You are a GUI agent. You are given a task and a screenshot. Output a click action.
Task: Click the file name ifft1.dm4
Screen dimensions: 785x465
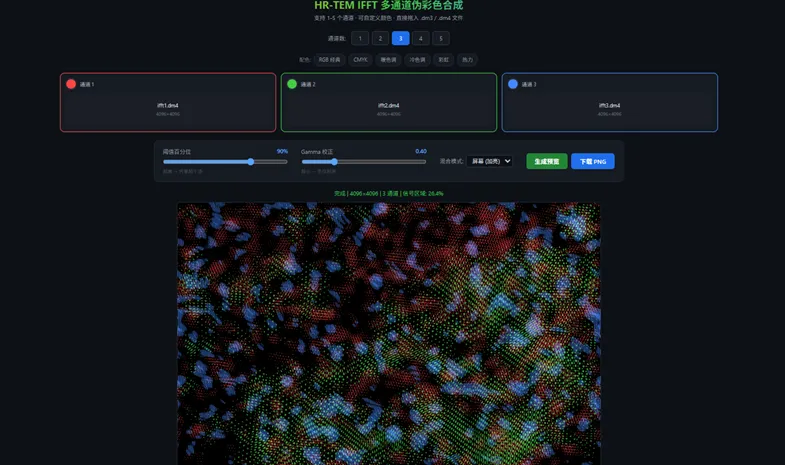[x=168, y=106]
